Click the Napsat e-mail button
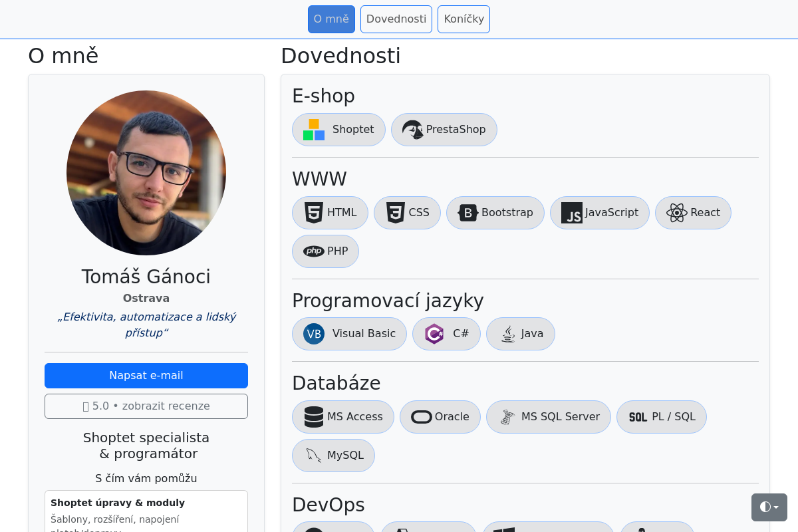The height and width of the screenshot is (532, 798). (x=146, y=375)
